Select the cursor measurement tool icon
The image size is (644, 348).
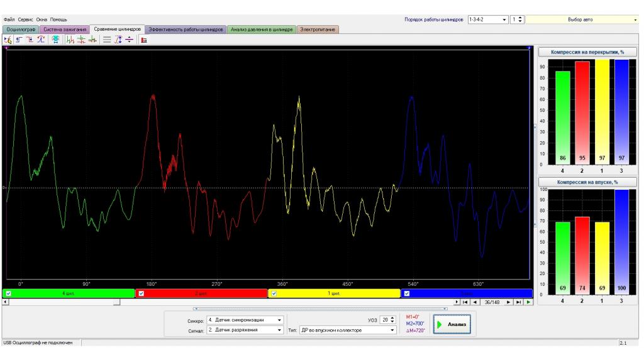[x=8, y=40]
